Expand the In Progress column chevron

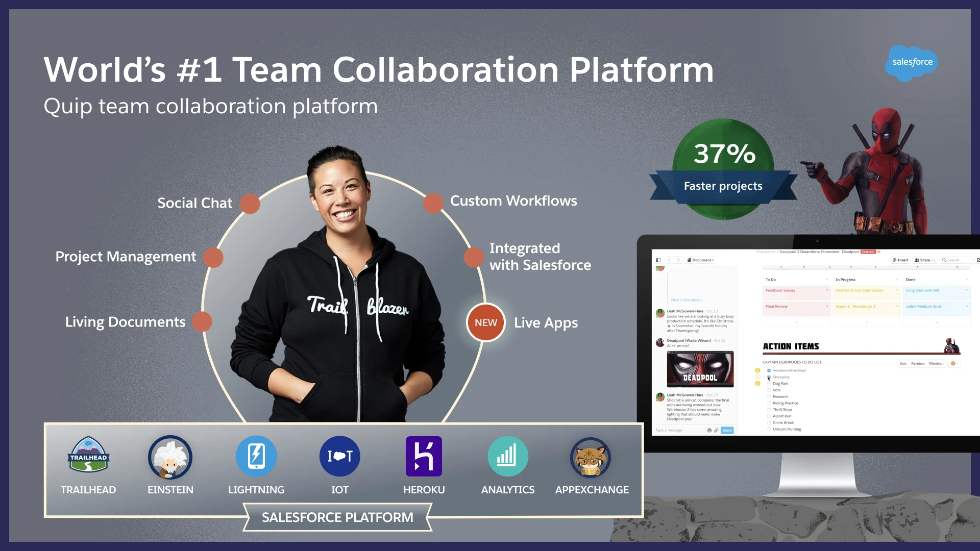(x=897, y=280)
